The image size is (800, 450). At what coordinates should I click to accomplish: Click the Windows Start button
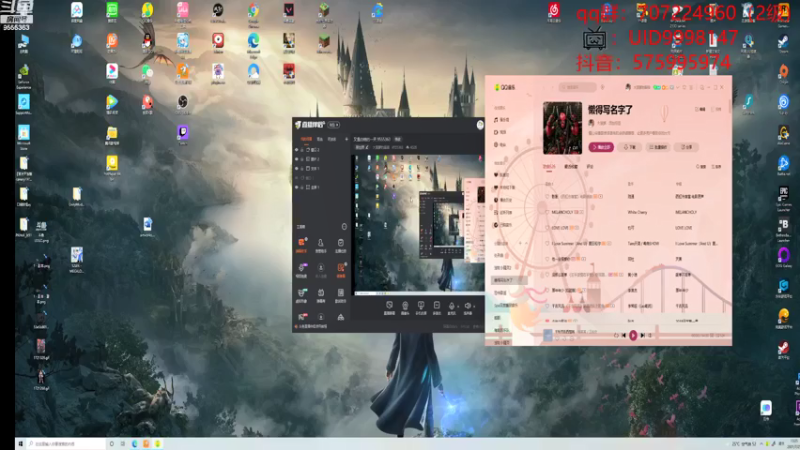tap(20, 444)
